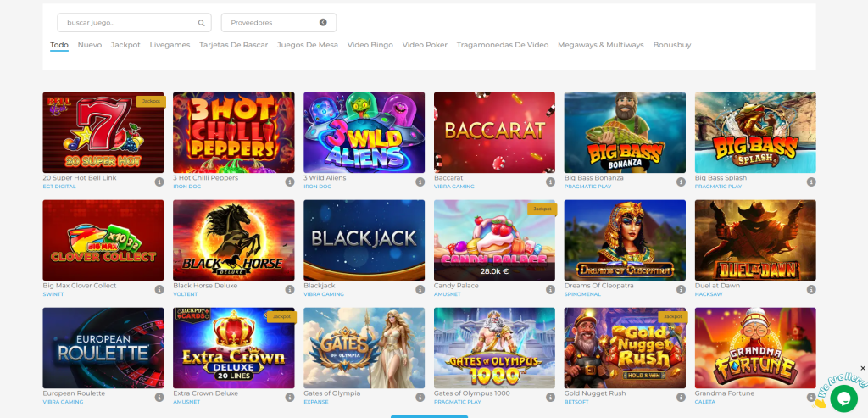Expand the Proveedores dropdown
This screenshot has width=868, height=418.
pos(271,23)
